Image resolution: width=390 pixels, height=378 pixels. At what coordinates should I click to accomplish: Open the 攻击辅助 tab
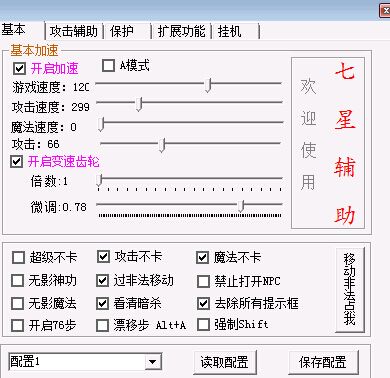click(74, 32)
